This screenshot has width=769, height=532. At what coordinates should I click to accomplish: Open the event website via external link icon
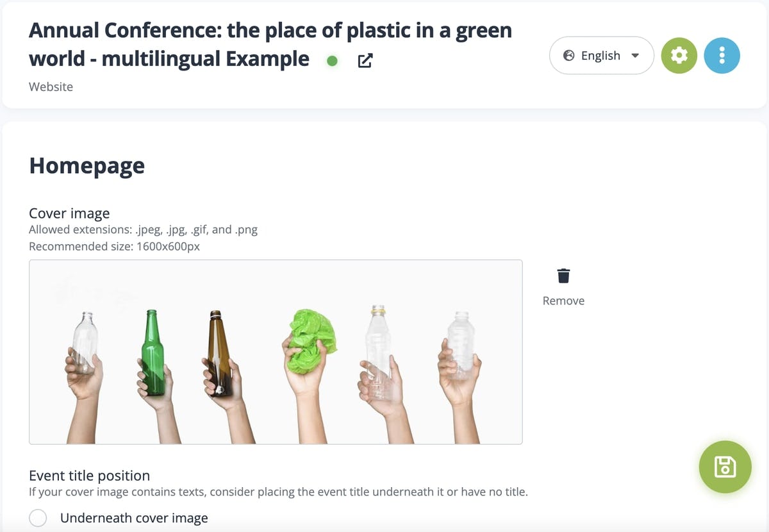click(365, 61)
